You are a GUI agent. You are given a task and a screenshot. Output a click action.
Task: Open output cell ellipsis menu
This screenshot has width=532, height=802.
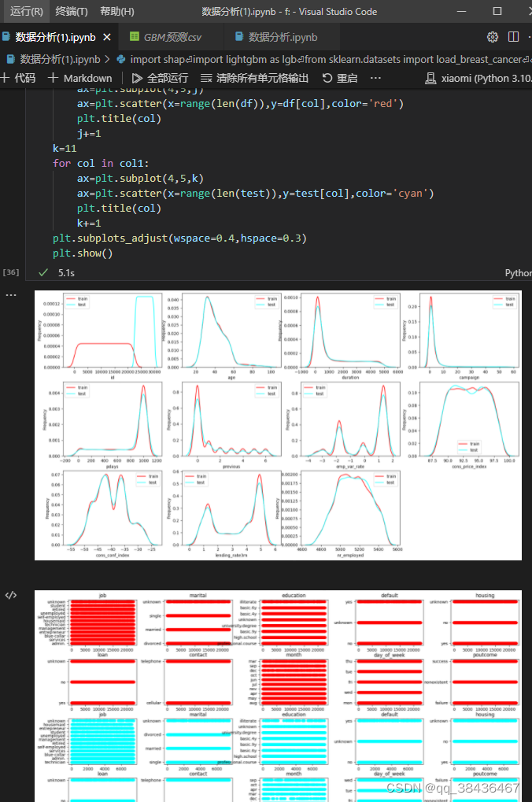(11, 295)
